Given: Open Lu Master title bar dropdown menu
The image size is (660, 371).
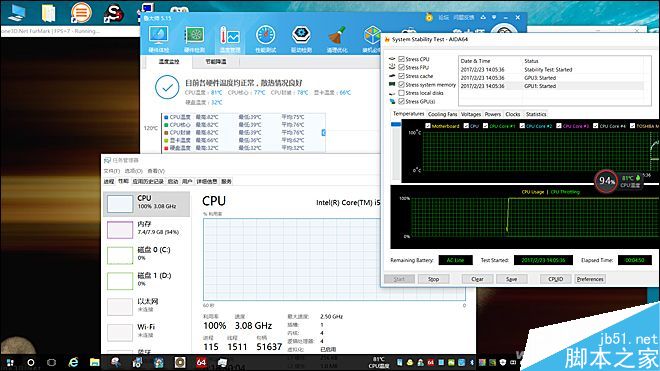Looking at the screenshot, I should pos(494,18).
